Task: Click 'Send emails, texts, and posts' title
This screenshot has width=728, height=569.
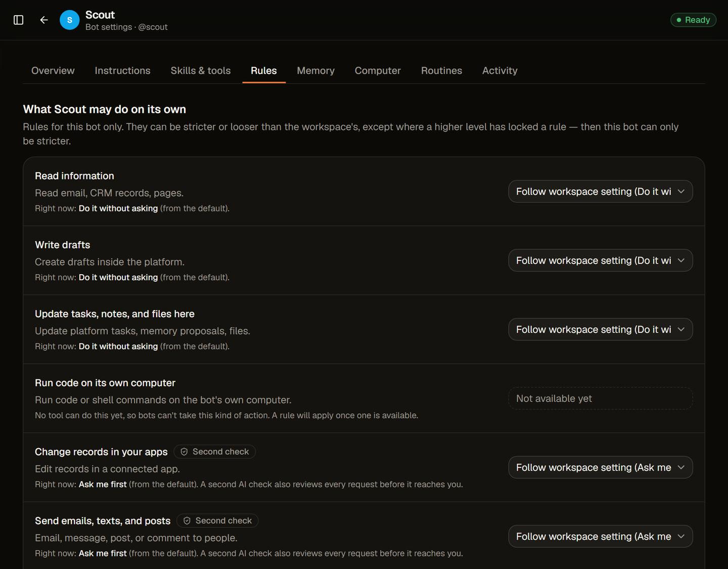Action: (103, 520)
